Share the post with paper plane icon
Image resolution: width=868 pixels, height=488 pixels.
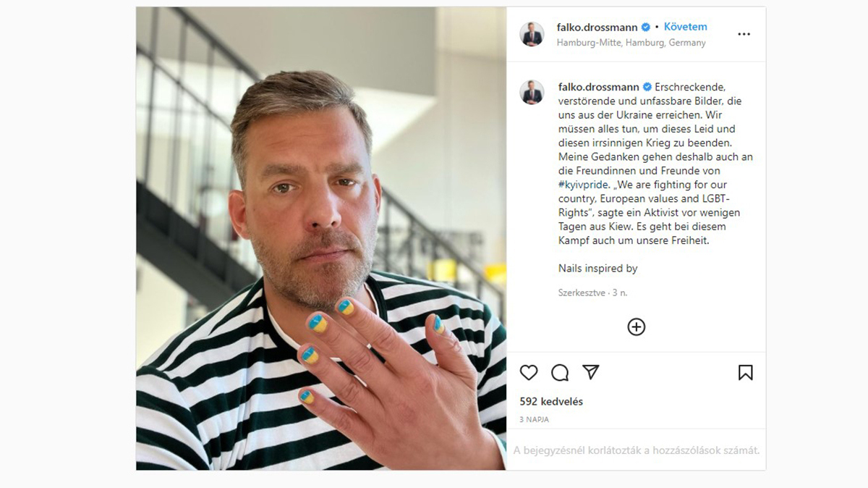(591, 372)
